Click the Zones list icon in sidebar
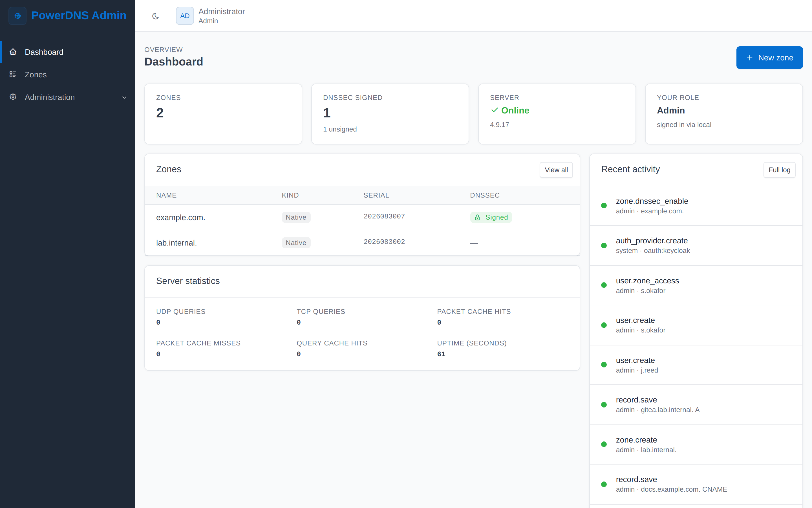Viewport: 812px width, 508px height. pos(13,74)
